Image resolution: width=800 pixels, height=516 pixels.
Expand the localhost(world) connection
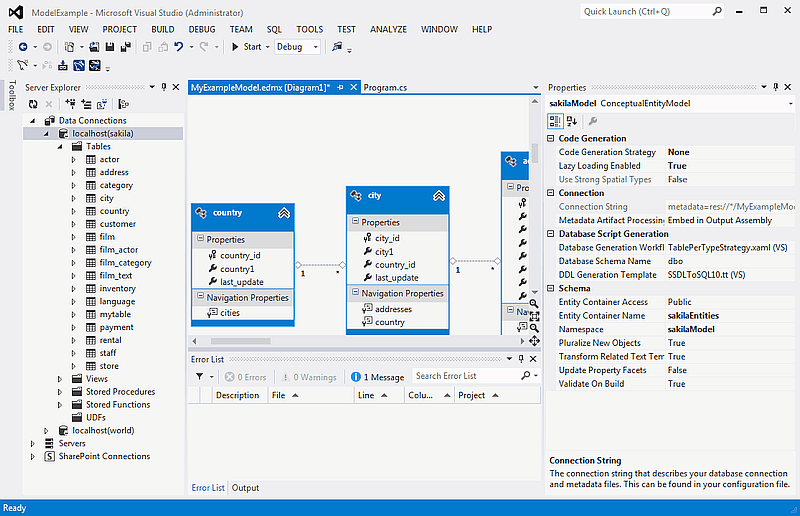pyautogui.click(x=46, y=431)
